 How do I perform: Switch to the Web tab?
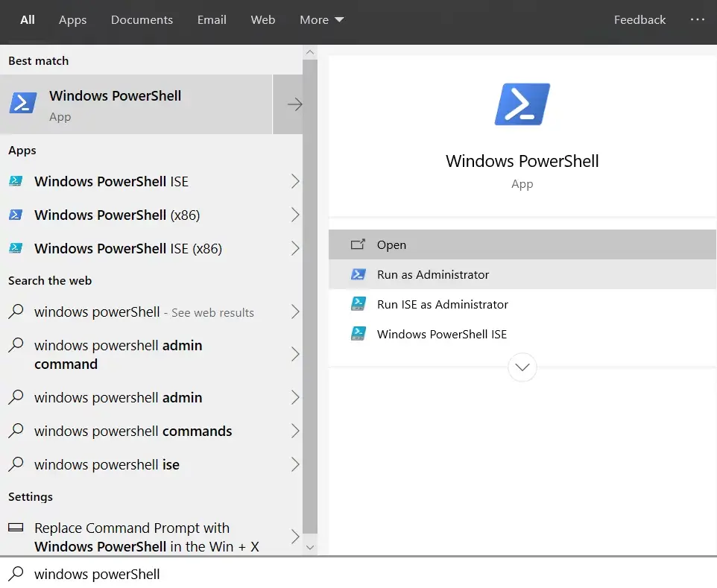click(263, 20)
